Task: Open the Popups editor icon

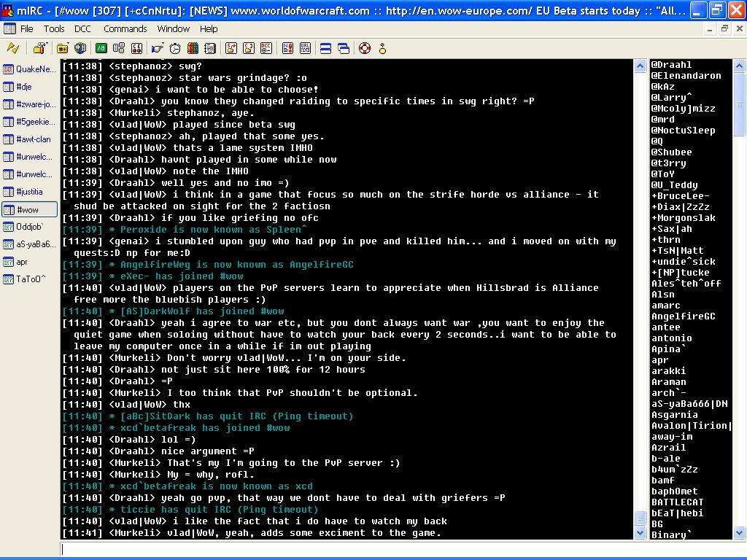Action: [x=119, y=48]
